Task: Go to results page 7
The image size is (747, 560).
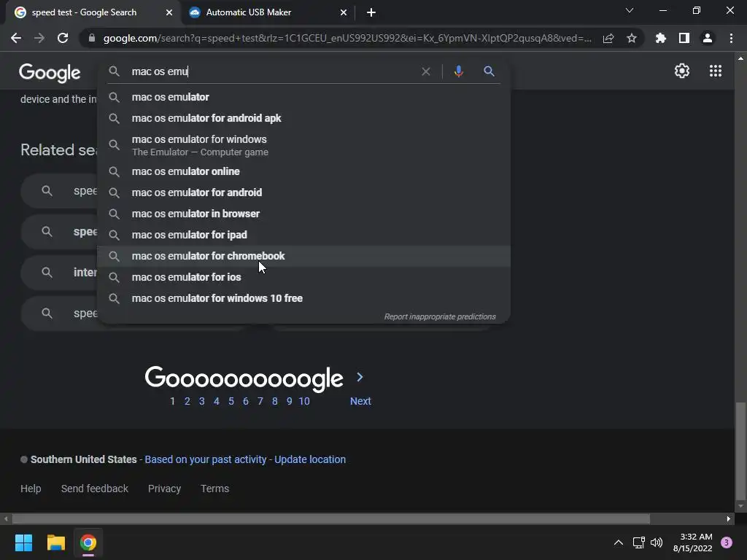Action: [260, 402]
